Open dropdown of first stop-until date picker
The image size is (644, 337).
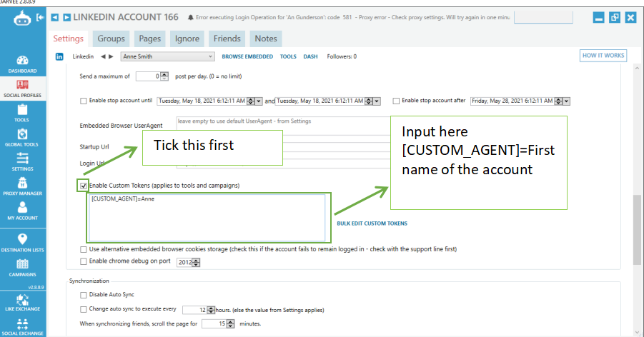pyautogui.click(x=259, y=101)
